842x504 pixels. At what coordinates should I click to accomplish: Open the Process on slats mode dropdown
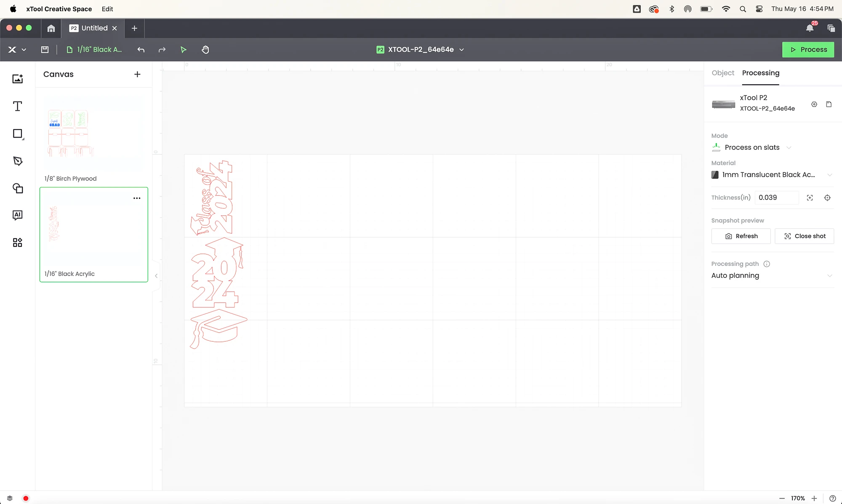(751, 147)
